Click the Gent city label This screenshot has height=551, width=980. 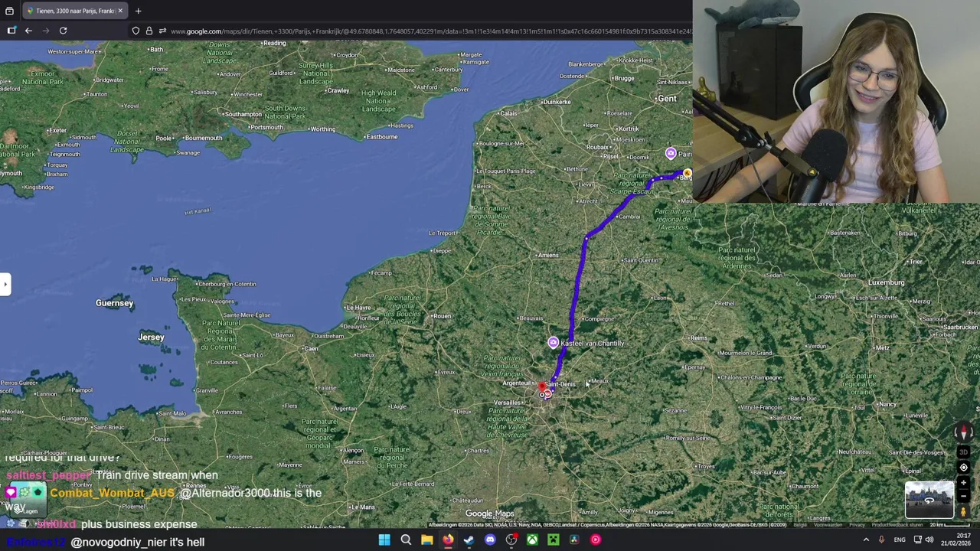coord(667,98)
